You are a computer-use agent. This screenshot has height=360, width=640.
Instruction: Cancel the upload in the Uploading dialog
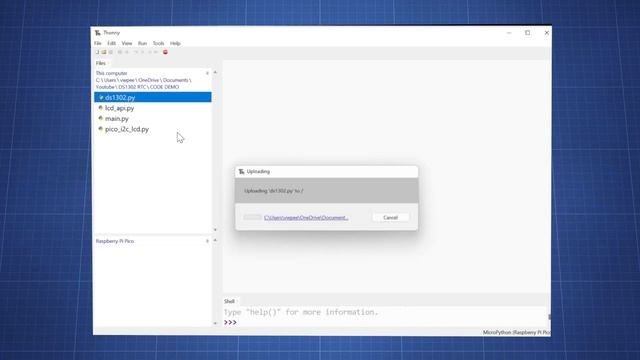point(391,218)
